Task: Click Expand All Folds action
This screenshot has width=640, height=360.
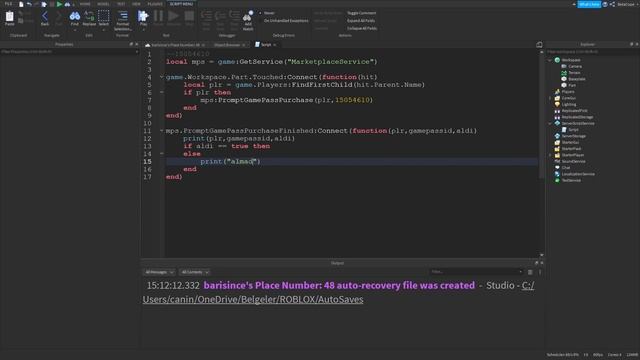Action: pos(361,21)
